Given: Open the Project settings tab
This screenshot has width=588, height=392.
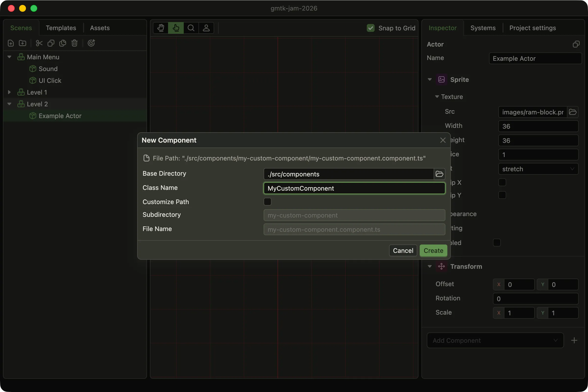Looking at the screenshot, I should pyautogui.click(x=532, y=28).
